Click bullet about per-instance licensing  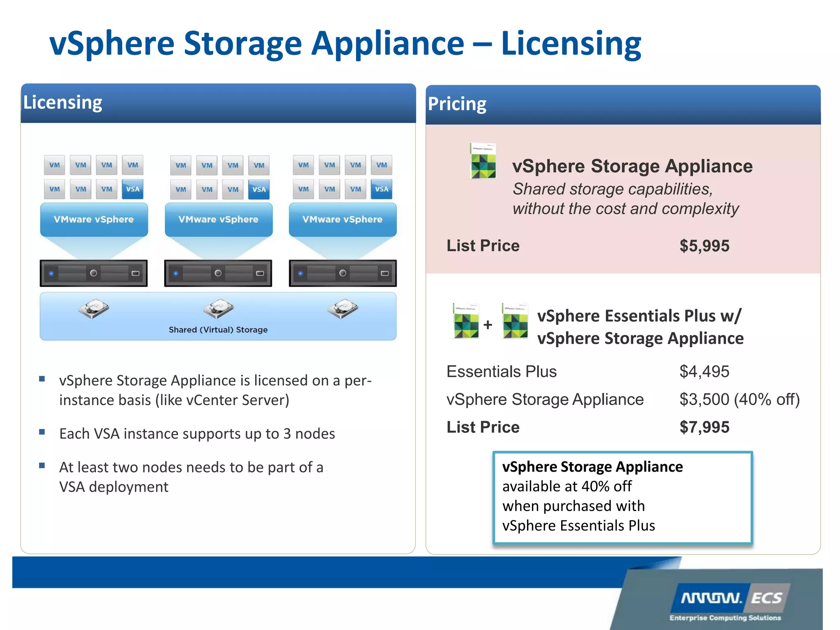(215, 390)
